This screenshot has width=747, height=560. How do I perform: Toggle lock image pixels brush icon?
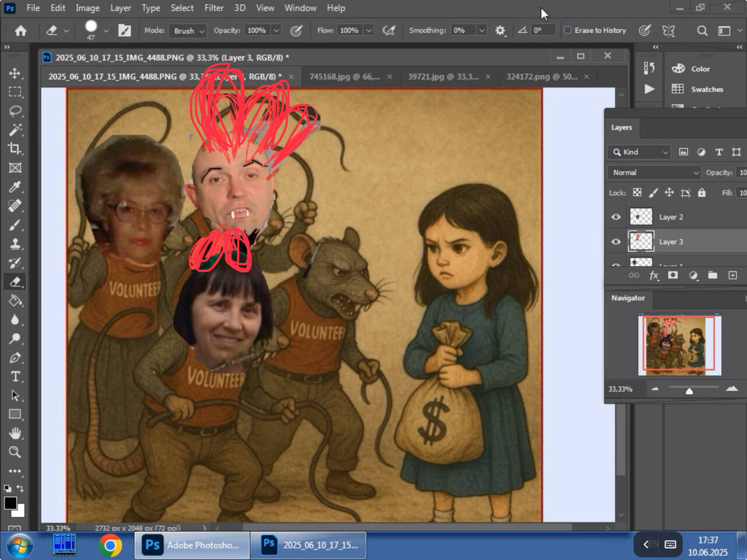[654, 192]
